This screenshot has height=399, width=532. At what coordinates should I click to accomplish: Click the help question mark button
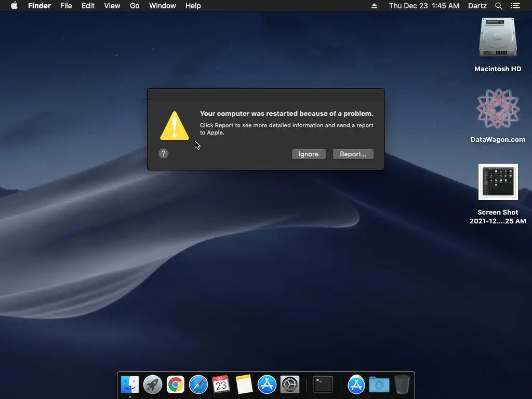pos(163,154)
